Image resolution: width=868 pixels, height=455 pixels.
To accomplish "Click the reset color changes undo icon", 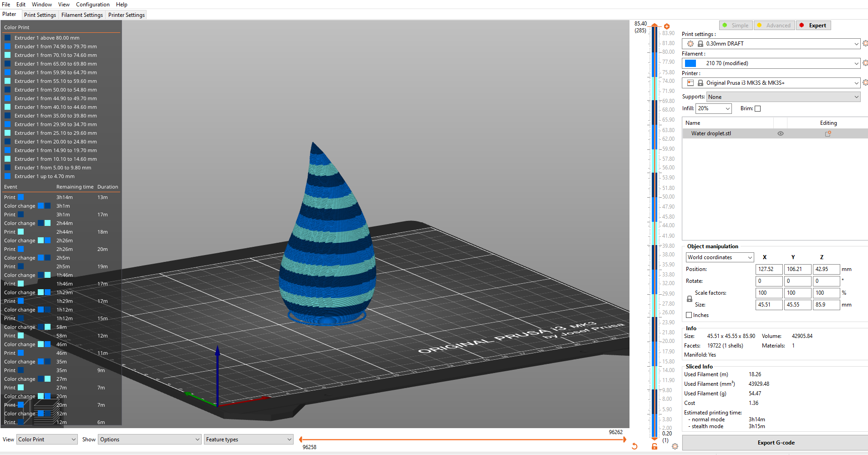I will [635, 446].
